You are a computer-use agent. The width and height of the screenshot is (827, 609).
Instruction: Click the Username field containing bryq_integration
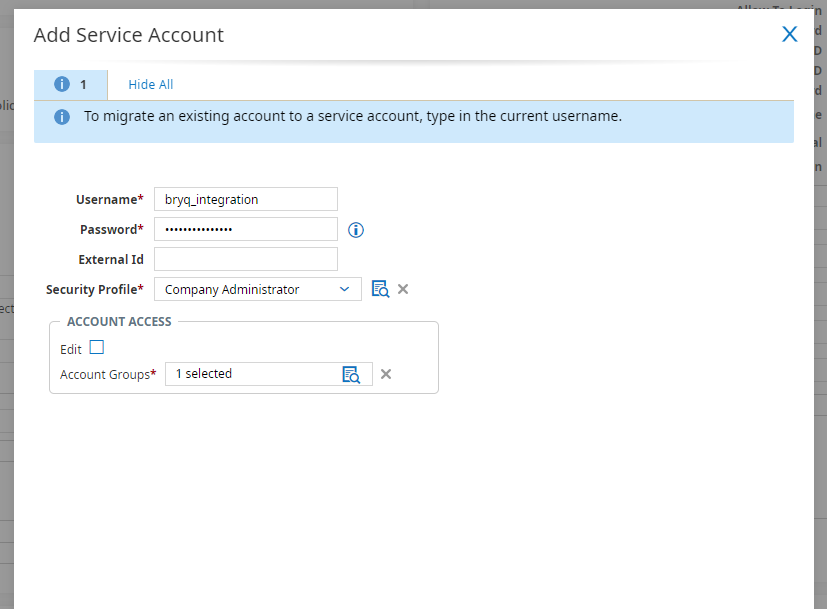coord(246,199)
